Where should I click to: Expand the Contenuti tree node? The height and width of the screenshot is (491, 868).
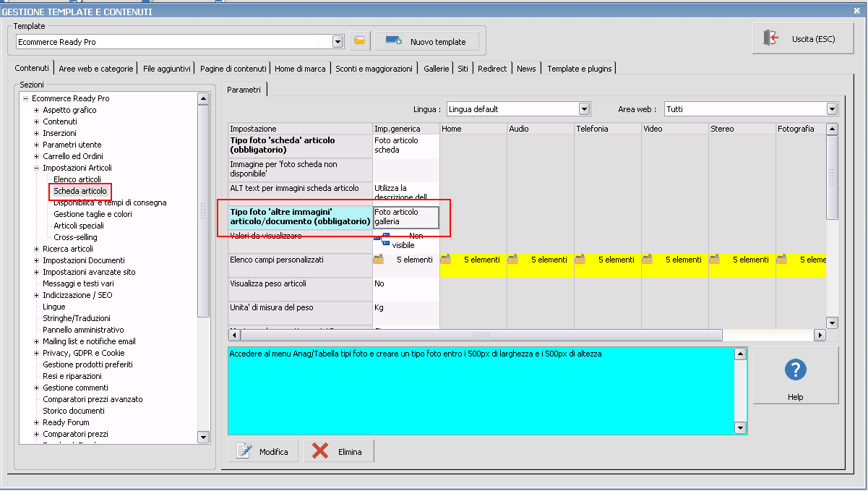coord(36,121)
